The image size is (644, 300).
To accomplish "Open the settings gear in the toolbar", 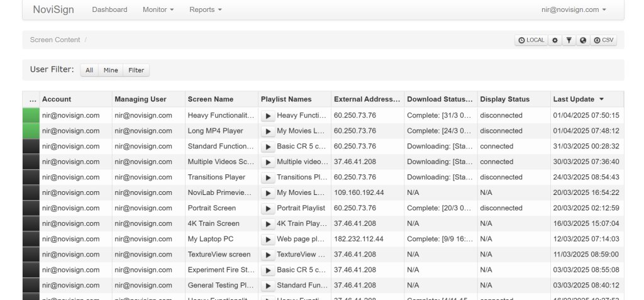I will [555, 40].
